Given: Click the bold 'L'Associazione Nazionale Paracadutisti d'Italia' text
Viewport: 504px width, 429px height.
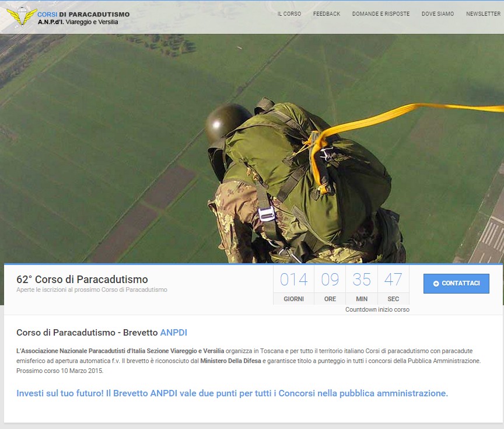Looking at the screenshot, I should 120,351.
